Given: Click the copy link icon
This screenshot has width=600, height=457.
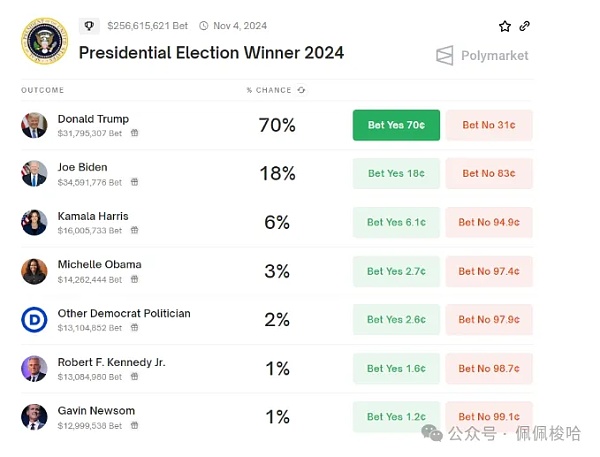Looking at the screenshot, I should [x=525, y=26].
